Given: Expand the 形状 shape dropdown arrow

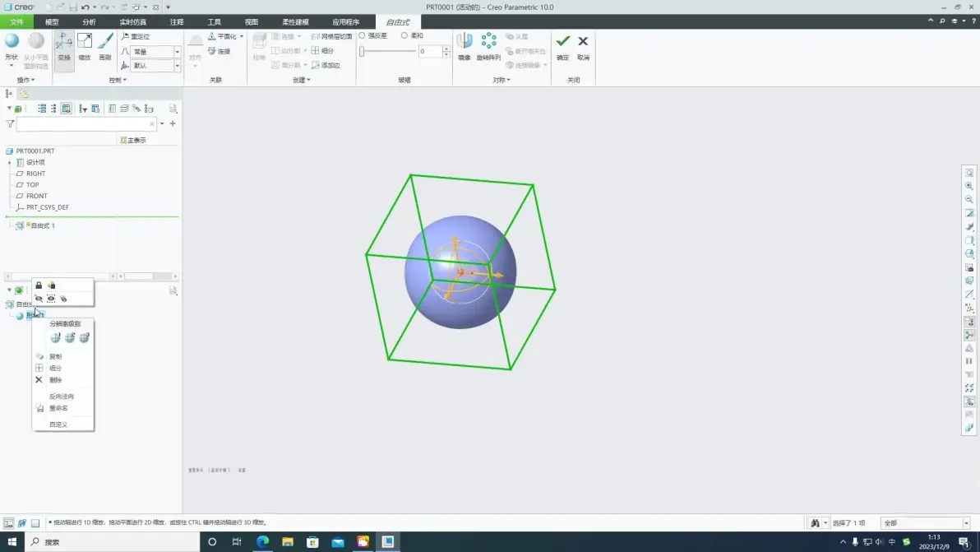Looking at the screenshot, I should pyautogui.click(x=12, y=65).
